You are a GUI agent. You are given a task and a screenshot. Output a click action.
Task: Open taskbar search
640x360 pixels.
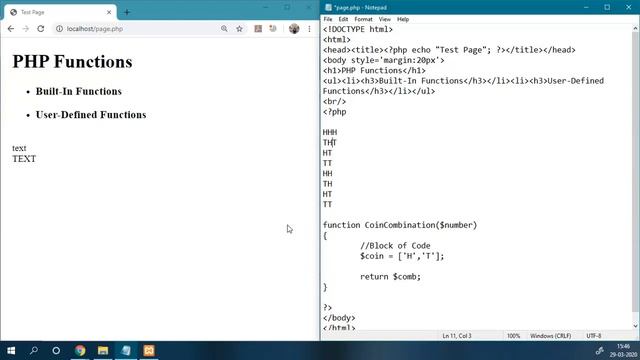[34, 351]
